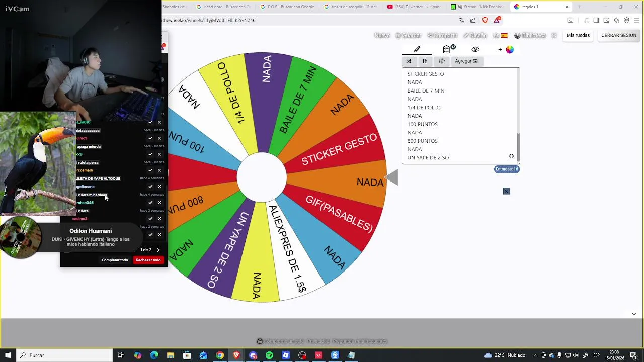644x362 pixels.
Task: Select the 800 PUNTOS entry text
Action: point(422,141)
